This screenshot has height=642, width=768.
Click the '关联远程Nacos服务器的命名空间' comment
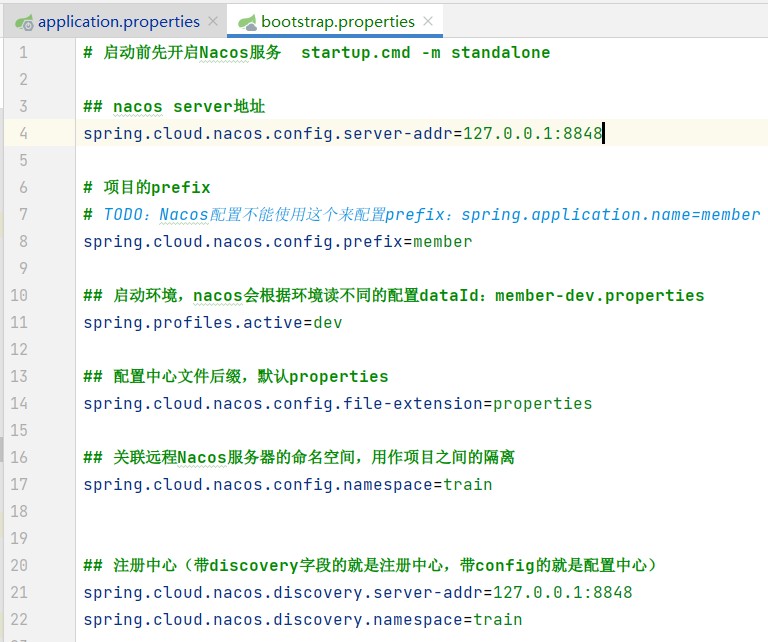pyautogui.click(x=299, y=457)
